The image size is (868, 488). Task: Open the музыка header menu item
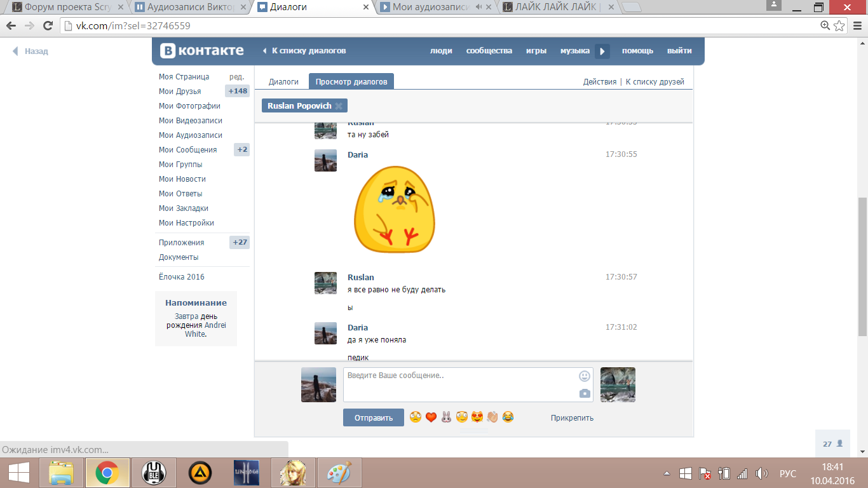click(x=575, y=51)
